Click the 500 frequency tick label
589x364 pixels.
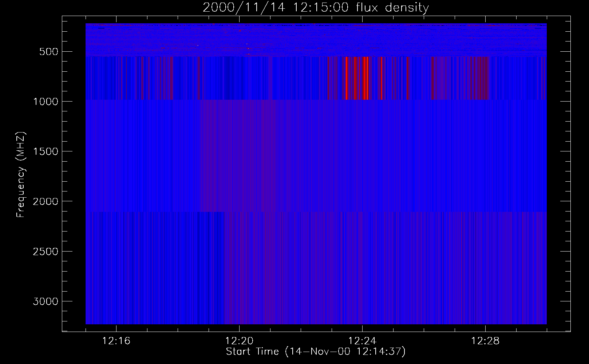pos(48,52)
